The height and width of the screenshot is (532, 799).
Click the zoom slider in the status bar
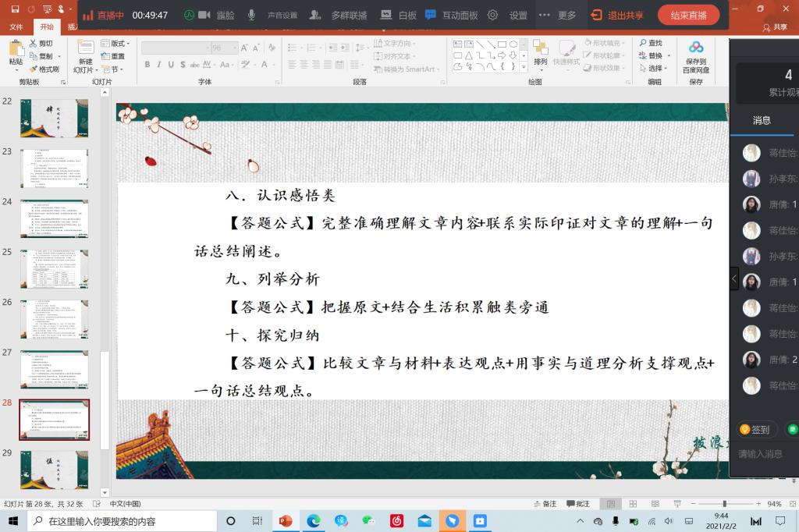724,504
